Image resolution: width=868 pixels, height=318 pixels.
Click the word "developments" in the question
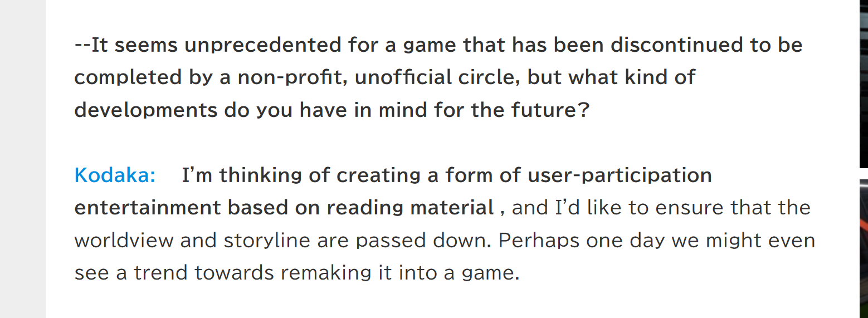click(x=146, y=110)
